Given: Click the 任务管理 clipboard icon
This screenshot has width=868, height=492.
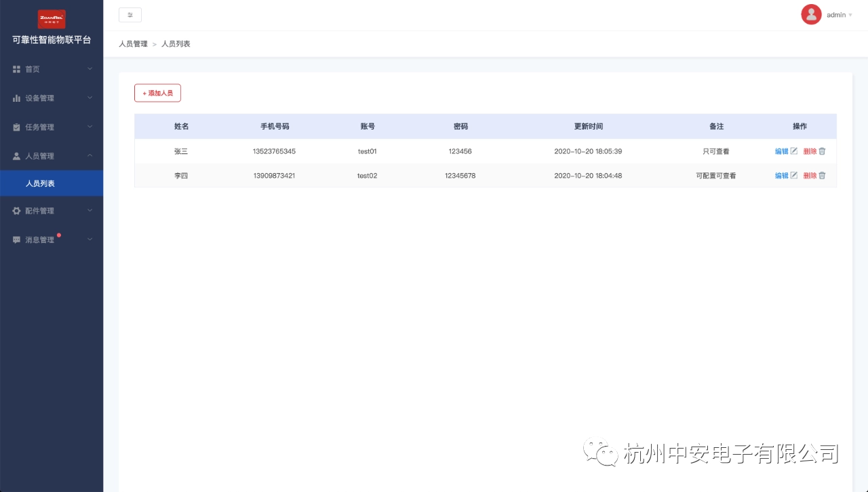Looking at the screenshot, I should click(17, 127).
